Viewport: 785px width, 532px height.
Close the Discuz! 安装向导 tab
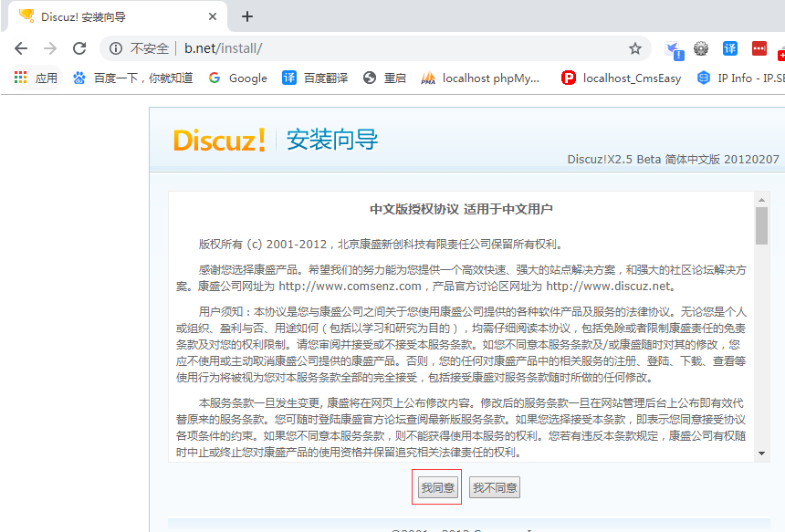pos(213,16)
